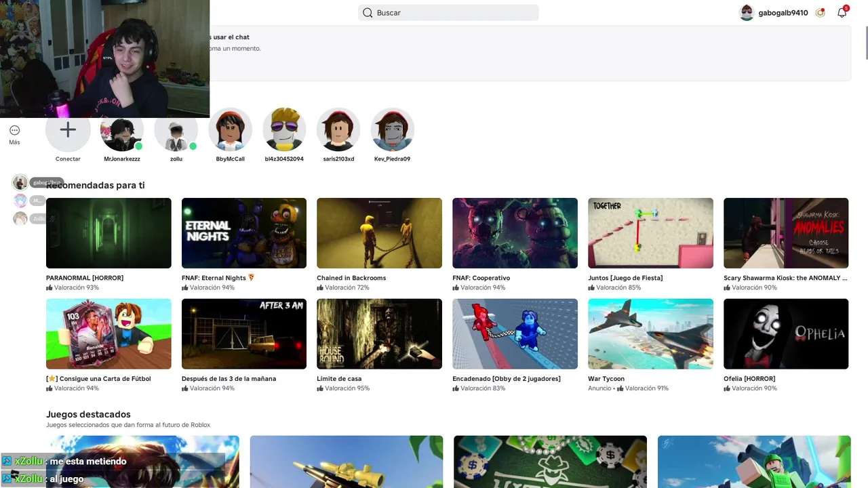Click Valoración 85% under Juntos
The image size is (868, 488).
(614, 287)
